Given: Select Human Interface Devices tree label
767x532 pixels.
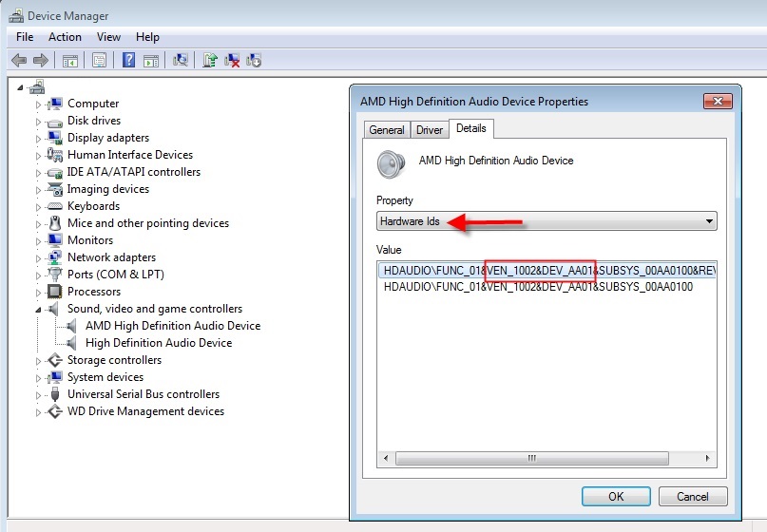Looking at the screenshot, I should pos(130,155).
